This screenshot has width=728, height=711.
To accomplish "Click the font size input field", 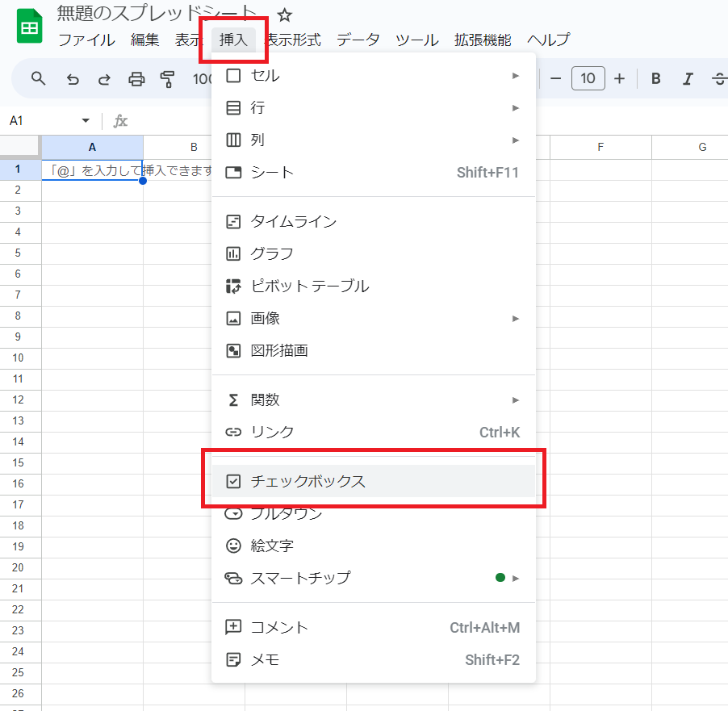I will (x=588, y=78).
